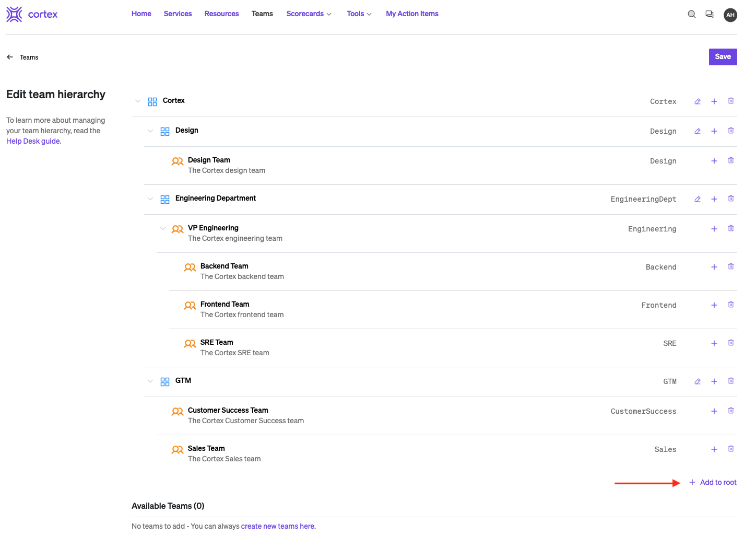Screen dimensions: 756x547
Task: Delete the Design Team row
Action: point(731,160)
